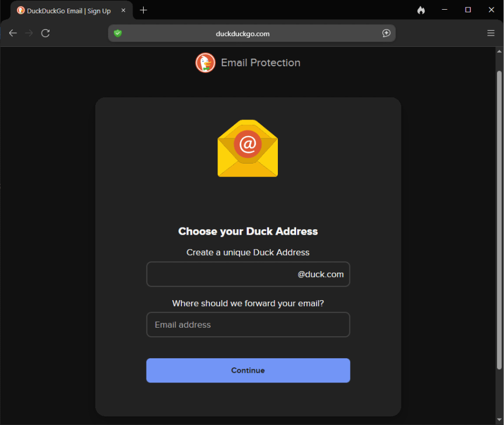
Task: Click the Continue button
Action: pyautogui.click(x=248, y=370)
